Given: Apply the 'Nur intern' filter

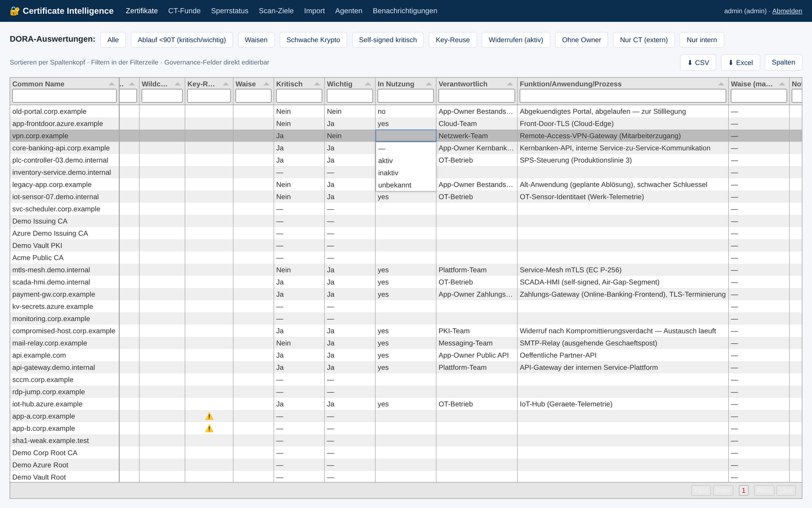Looking at the screenshot, I should (702, 40).
